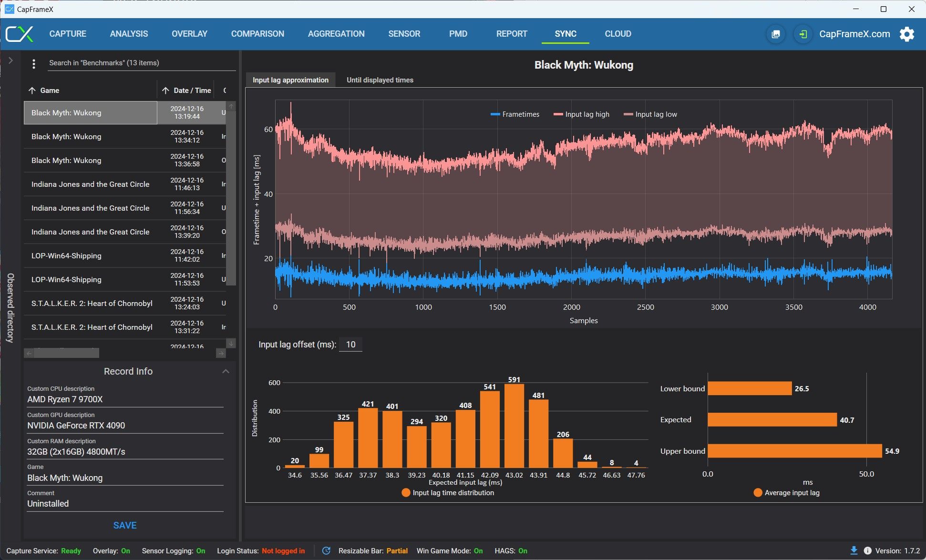Click the record list horizontal scrollbar thumb

(x=66, y=353)
